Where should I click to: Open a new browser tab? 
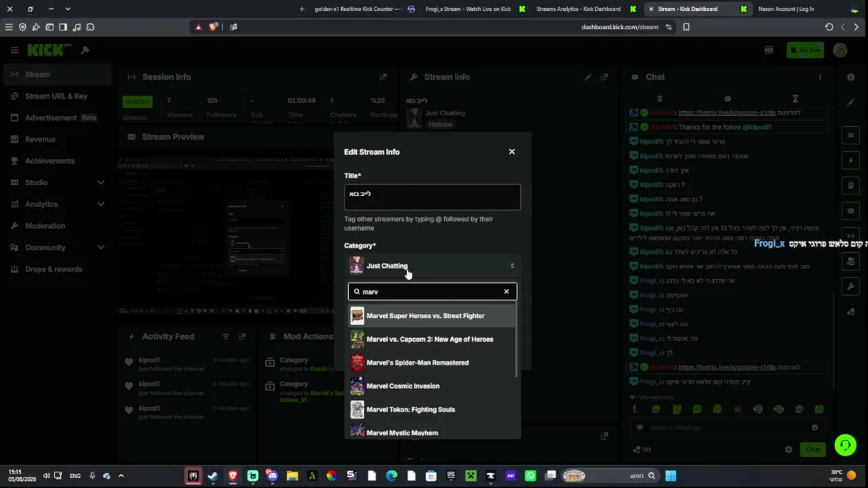(301, 9)
